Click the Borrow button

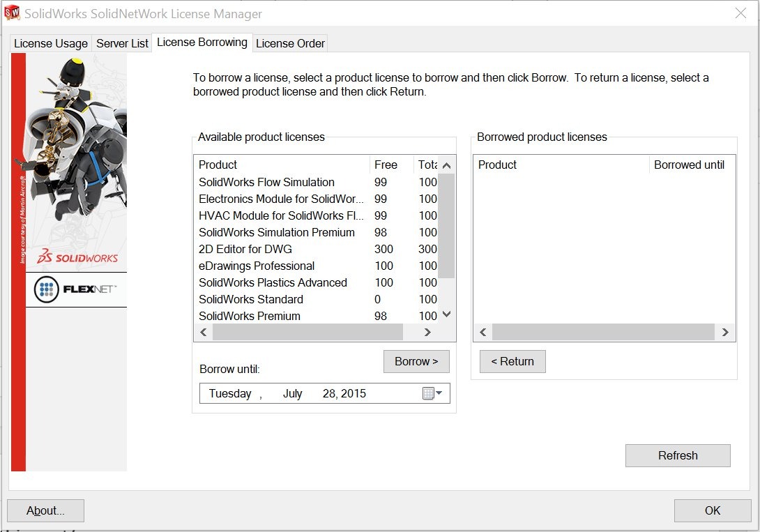[x=416, y=361]
